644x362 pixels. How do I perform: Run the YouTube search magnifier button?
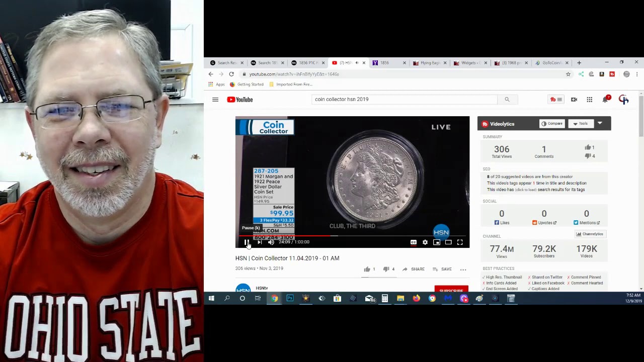[507, 100]
